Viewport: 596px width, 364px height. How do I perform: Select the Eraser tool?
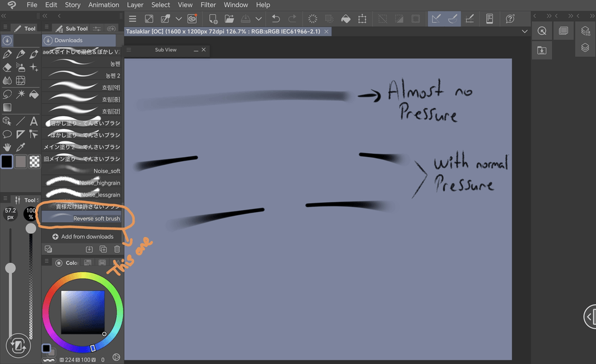pyautogui.click(x=7, y=68)
